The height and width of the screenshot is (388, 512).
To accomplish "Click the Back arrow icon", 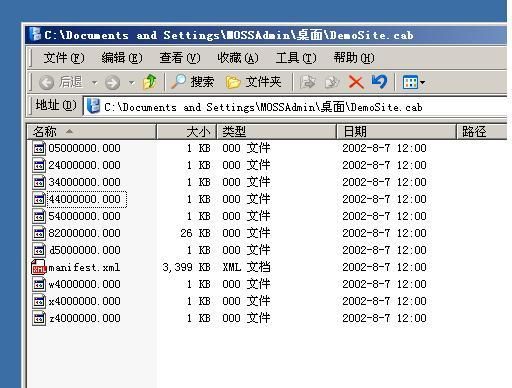I will 46,82.
